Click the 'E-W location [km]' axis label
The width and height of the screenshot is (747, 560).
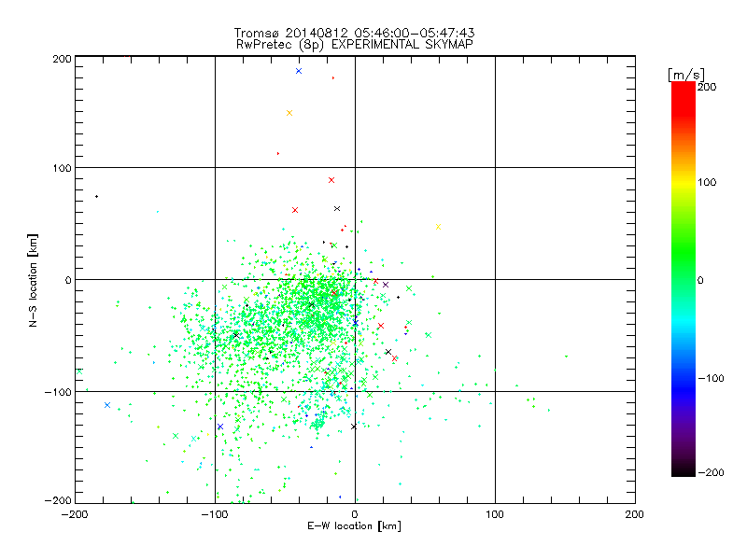[354, 526]
